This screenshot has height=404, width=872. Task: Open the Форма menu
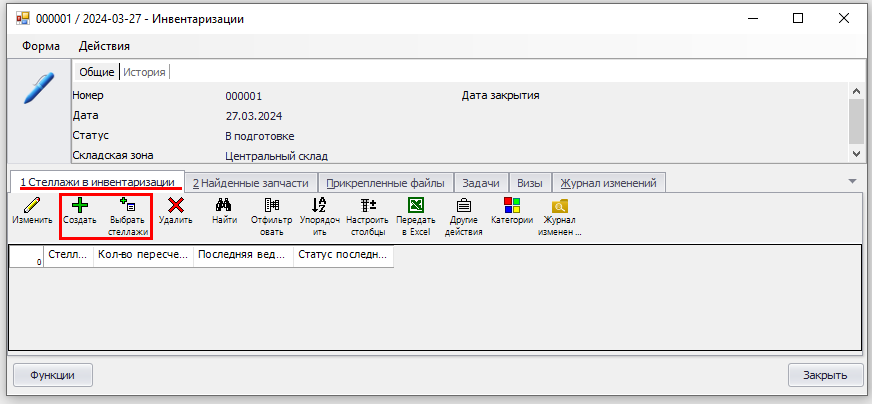41,46
